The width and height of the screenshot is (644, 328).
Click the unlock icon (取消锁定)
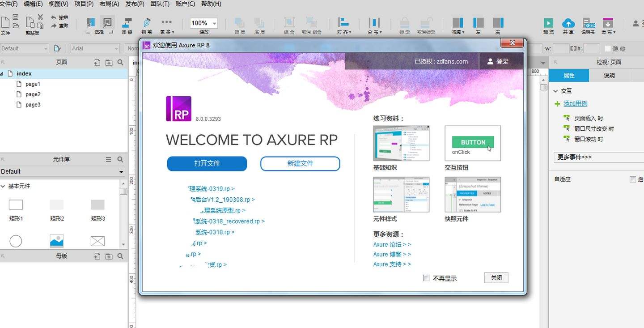coord(426,22)
